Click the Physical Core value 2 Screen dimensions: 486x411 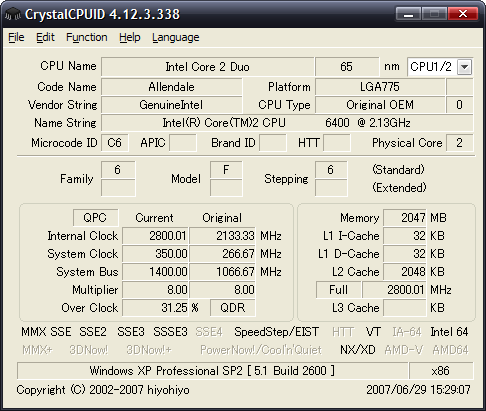[459, 143]
